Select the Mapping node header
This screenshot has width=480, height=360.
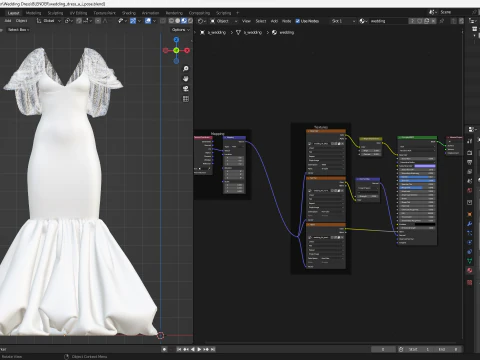tap(235, 137)
